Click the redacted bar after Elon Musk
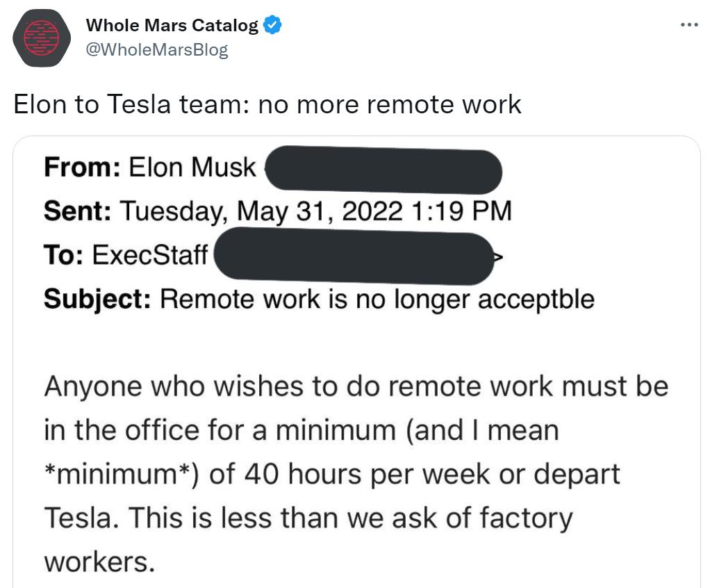Image resolution: width=710 pixels, height=588 pixels. coord(383,169)
